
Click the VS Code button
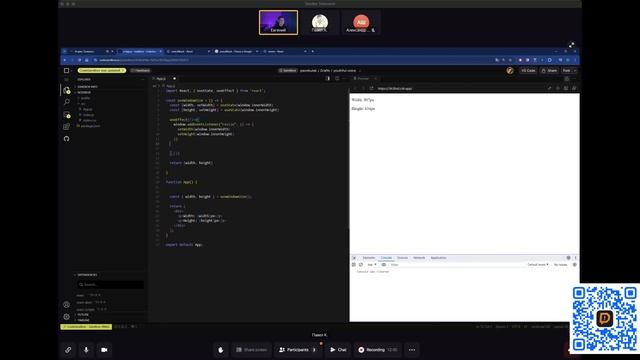[x=528, y=71]
